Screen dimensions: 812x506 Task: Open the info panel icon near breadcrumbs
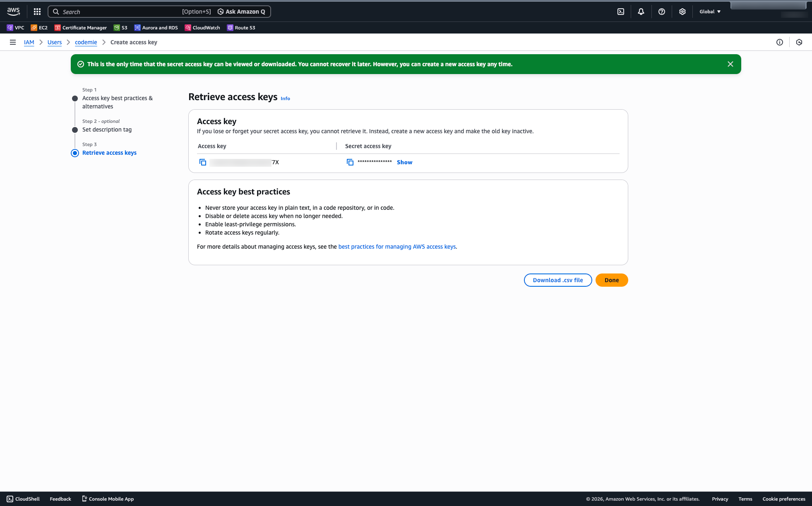tap(780, 42)
